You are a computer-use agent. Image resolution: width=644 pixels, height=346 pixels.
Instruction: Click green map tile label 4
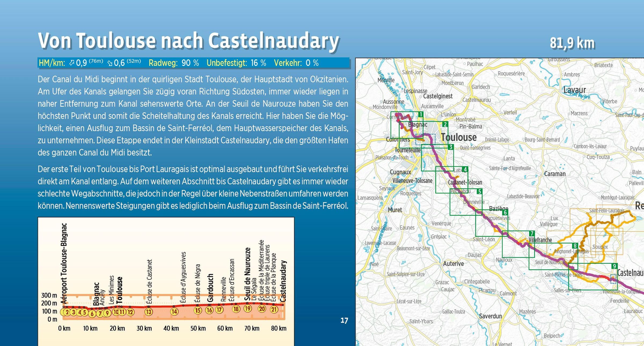tap(465, 169)
